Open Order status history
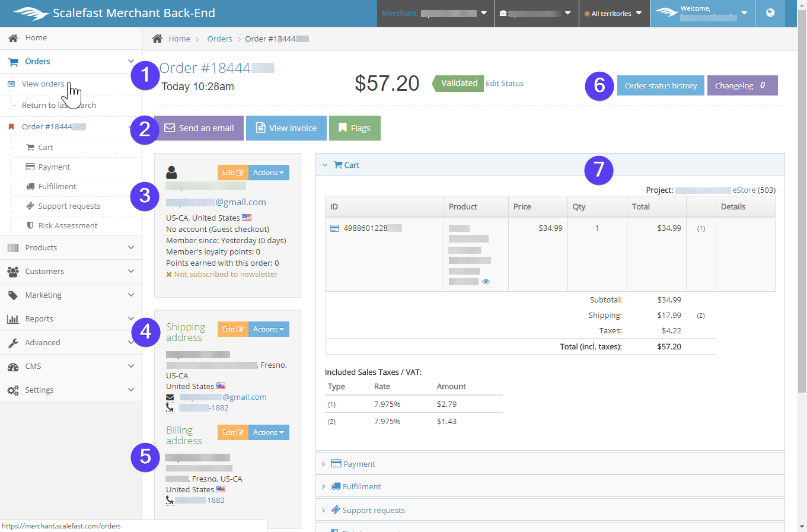The image size is (807, 532). [x=661, y=85]
